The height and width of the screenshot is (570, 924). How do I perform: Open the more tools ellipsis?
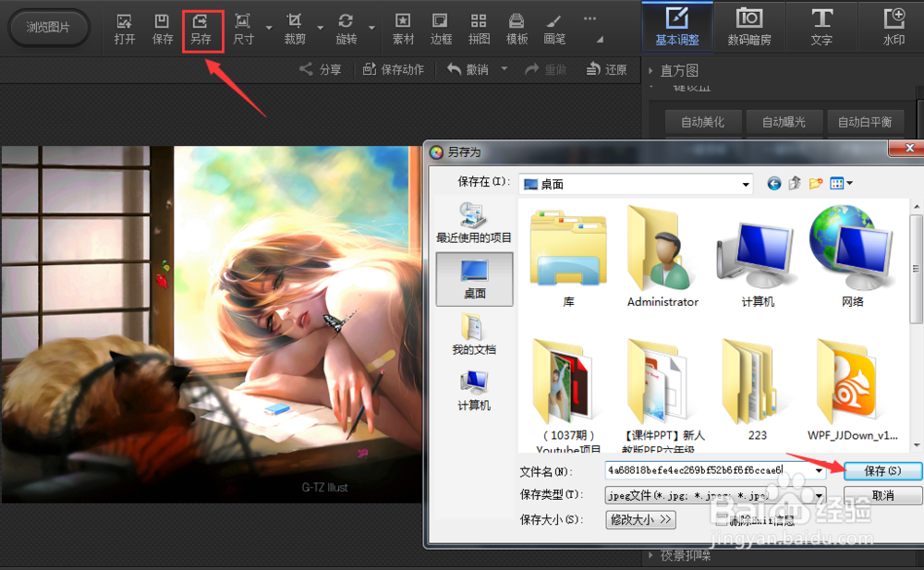click(590, 18)
